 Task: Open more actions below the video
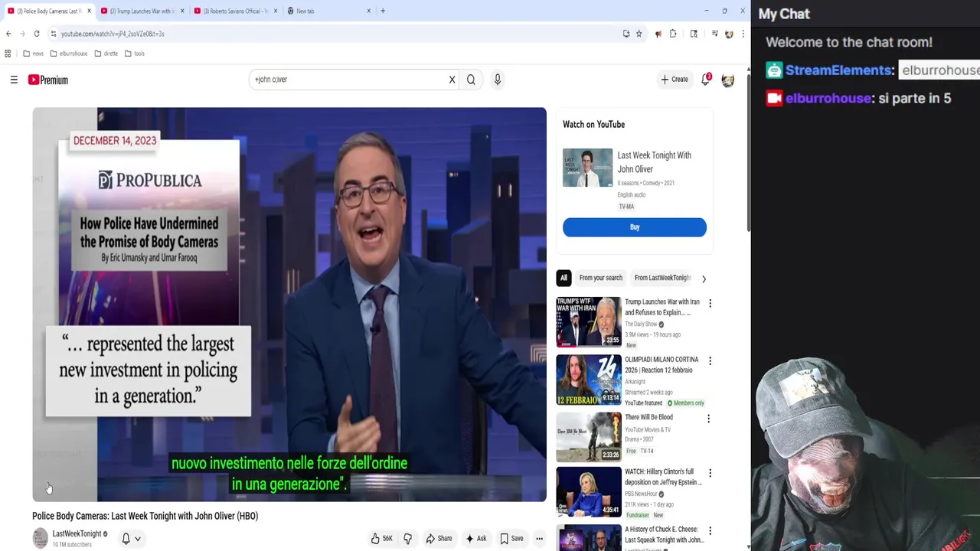(x=539, y=539)
